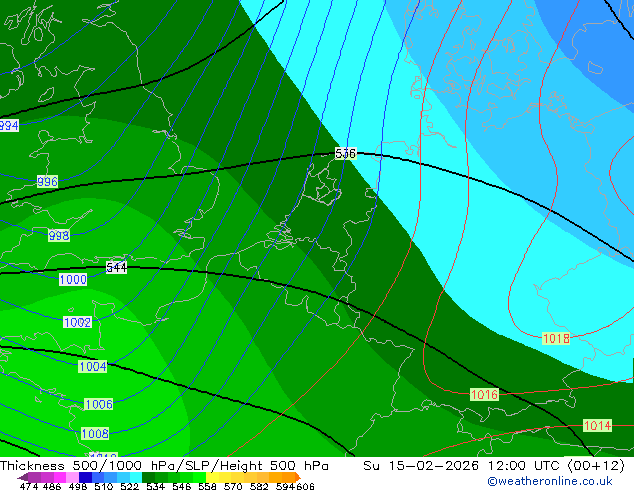Click the 1000 isobar label
Viewport: 634px width, 490px height.
(73, 279)
